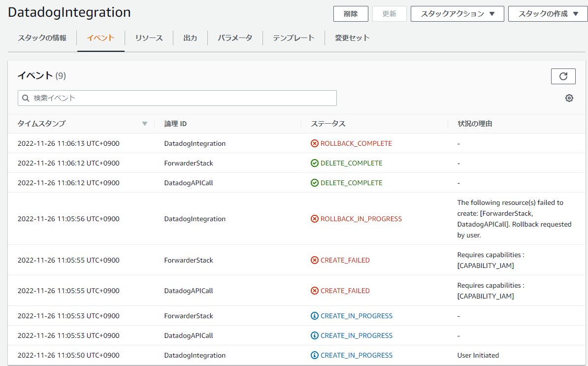Click the イベント (9) heading
The image size is (588, 366).
click(42, 76)
